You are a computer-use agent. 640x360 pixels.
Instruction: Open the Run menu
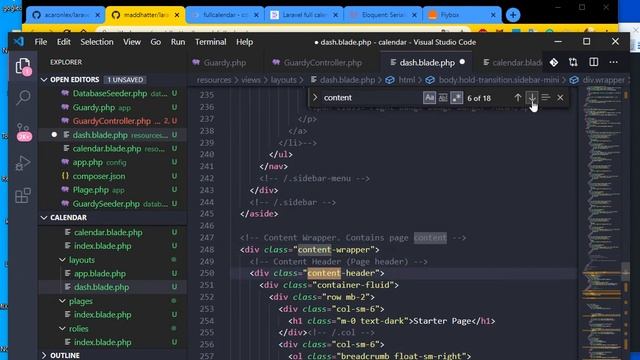(178, 42)
